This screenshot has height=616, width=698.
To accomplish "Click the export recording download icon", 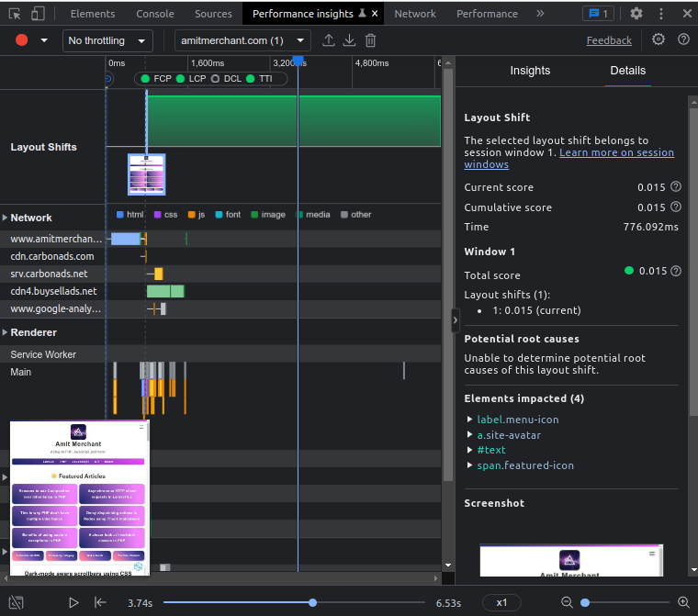I will 349,40.
